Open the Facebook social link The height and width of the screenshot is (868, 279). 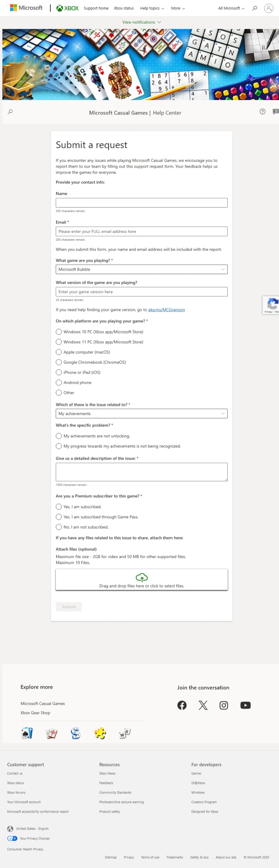click(x=182, y=705)
